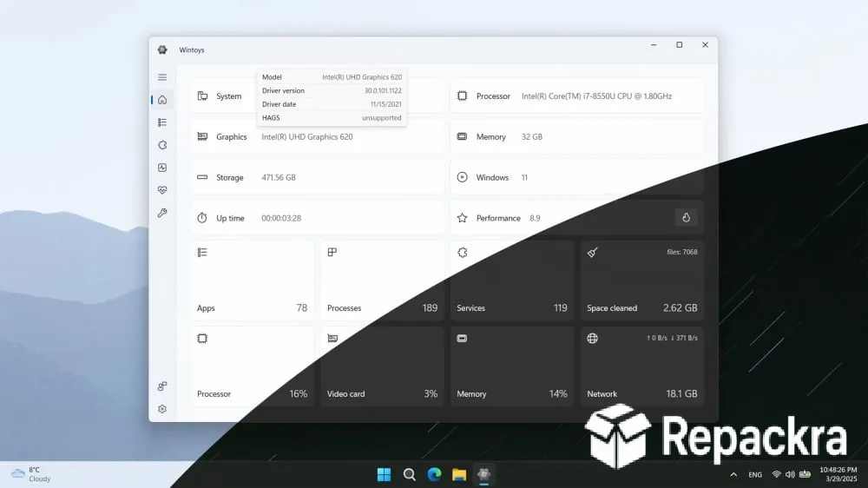Click the ENG language indicator
868x488 pixels.
click(x=755, y=475)
